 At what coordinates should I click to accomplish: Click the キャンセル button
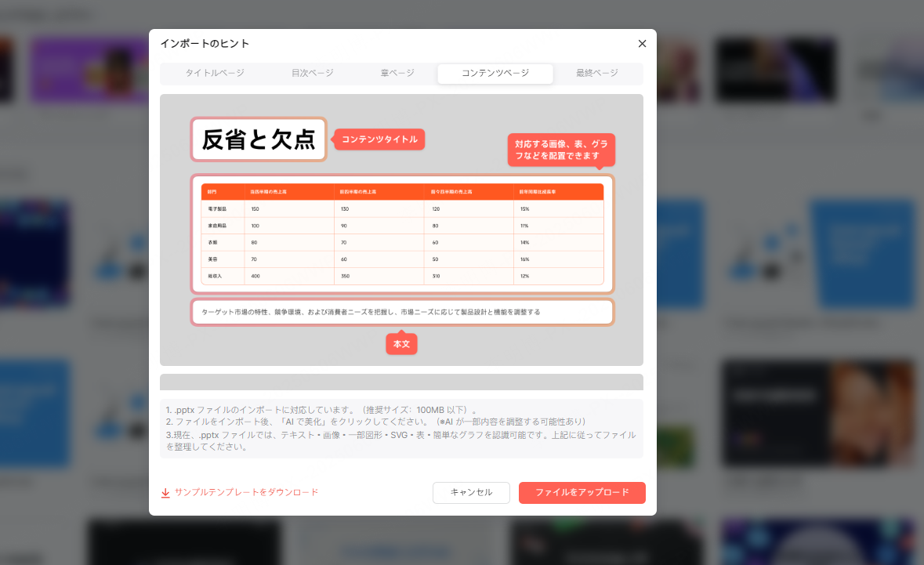tap(471, 493)
